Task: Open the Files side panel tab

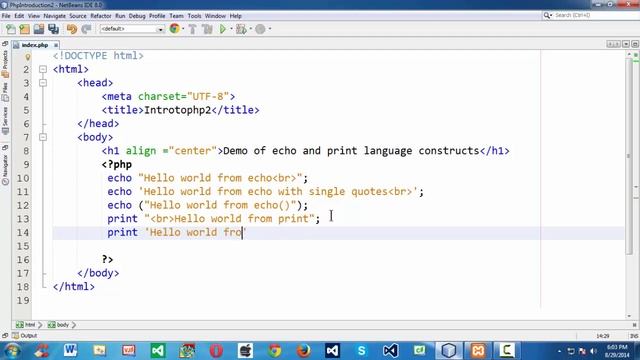Action: (x=5, y=93)
